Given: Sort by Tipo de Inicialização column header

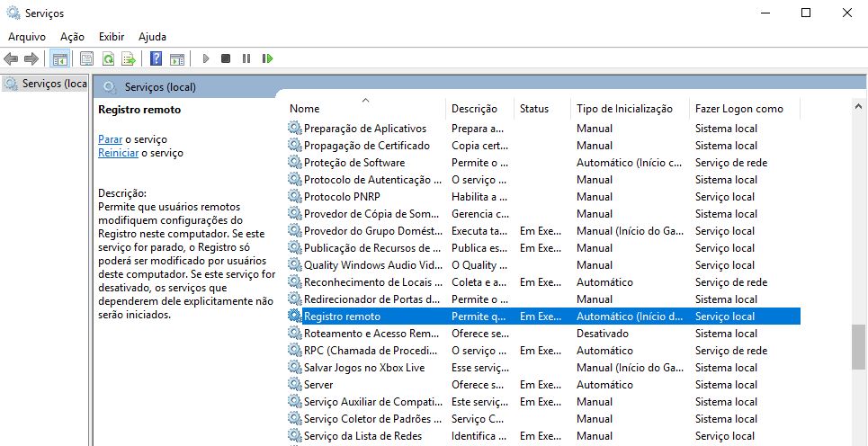Looking at the screenshot, I should point(624,109).
